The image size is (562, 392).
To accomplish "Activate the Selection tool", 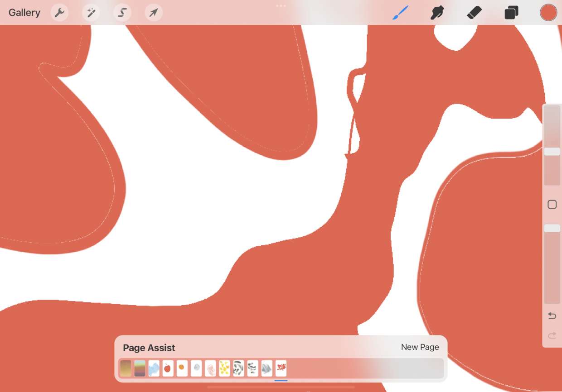I will click(122, 13).
